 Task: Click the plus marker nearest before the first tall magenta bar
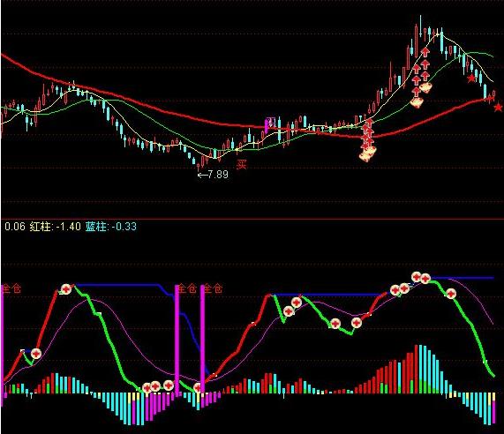pyautogui.click(x=169, y=385)
